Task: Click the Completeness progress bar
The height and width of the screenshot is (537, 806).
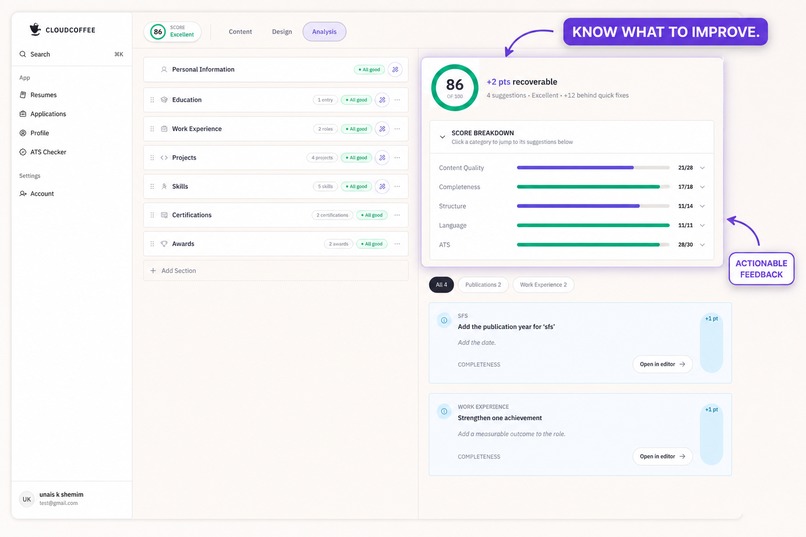Action: pos(593,187)
